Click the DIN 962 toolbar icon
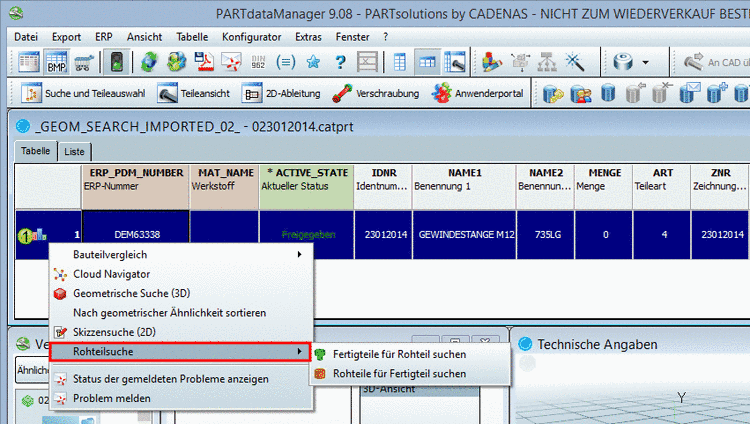The image size is (750, 424). (x=258, y=62)
